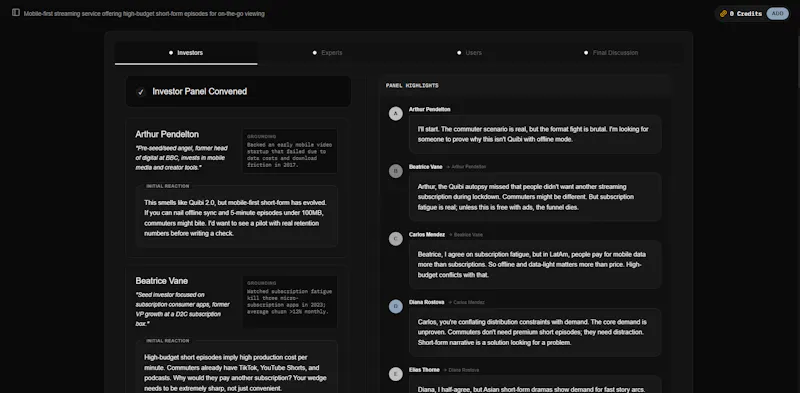800x393 pixels.
Task: Click the reply tag to Arthur Pendelton
Action: point(466,167)
